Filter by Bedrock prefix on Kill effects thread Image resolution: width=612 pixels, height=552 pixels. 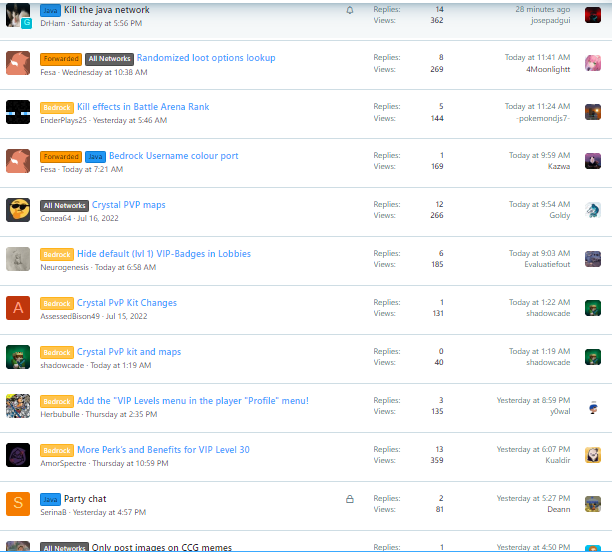pos(57,108)
